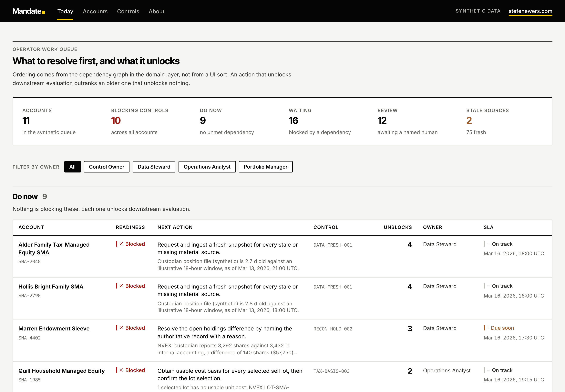Screen dimensions: 565x392
Task: Open the Controls tab
Action: (128, 11)
